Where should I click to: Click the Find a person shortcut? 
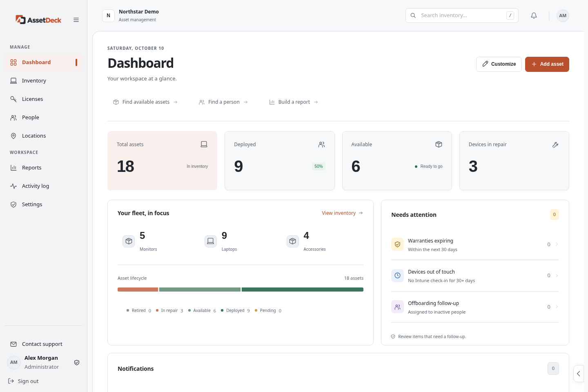(x=223, y=102)
